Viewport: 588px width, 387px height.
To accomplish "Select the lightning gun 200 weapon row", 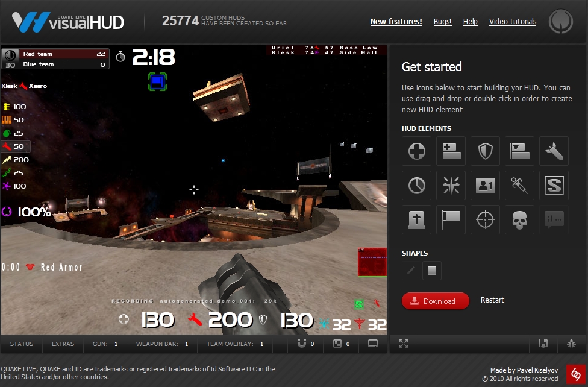I will (x=16, y=160).
